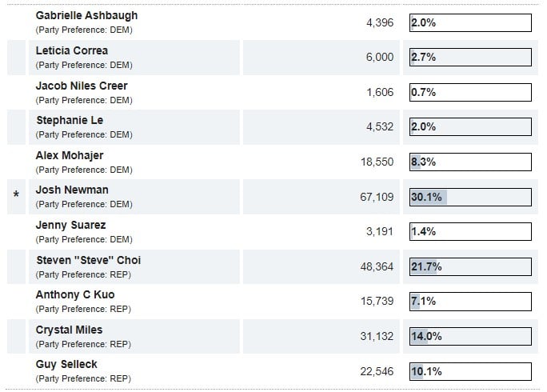Click the 30.1% percentage bar
Image resolution: width=547 pixels, height=392 pixels.
[x=470, y=197]
